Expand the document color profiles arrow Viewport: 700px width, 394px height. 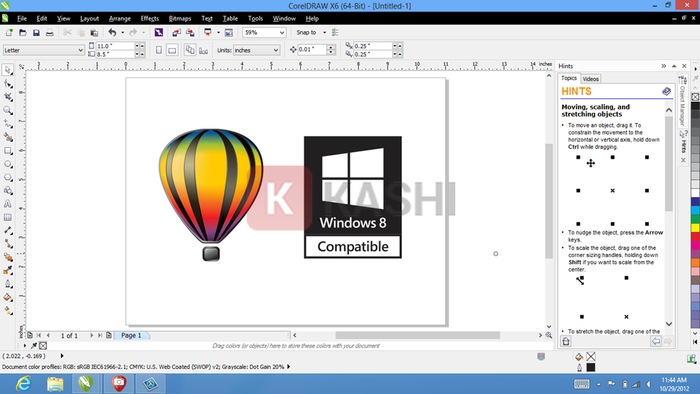pos(288,366)
